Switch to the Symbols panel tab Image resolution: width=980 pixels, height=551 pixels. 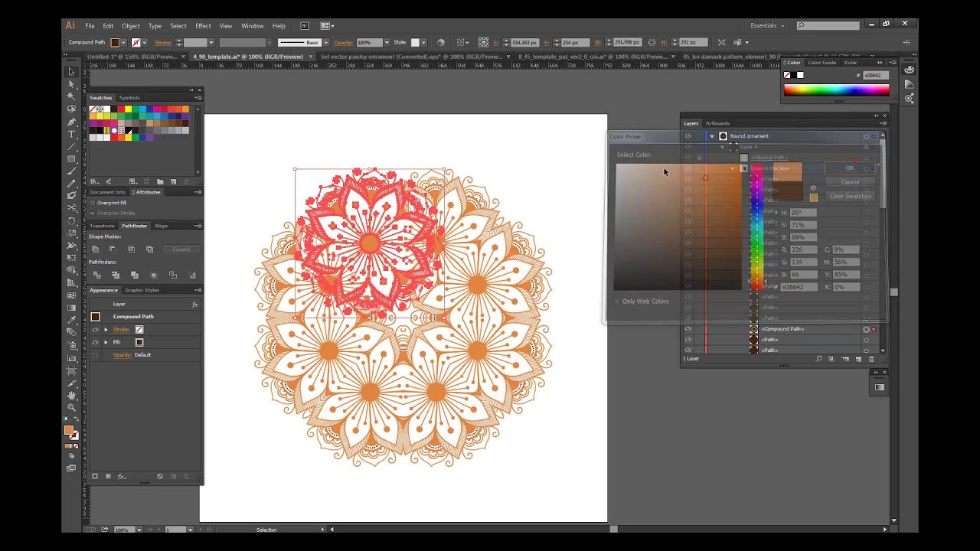coord(129,98)
